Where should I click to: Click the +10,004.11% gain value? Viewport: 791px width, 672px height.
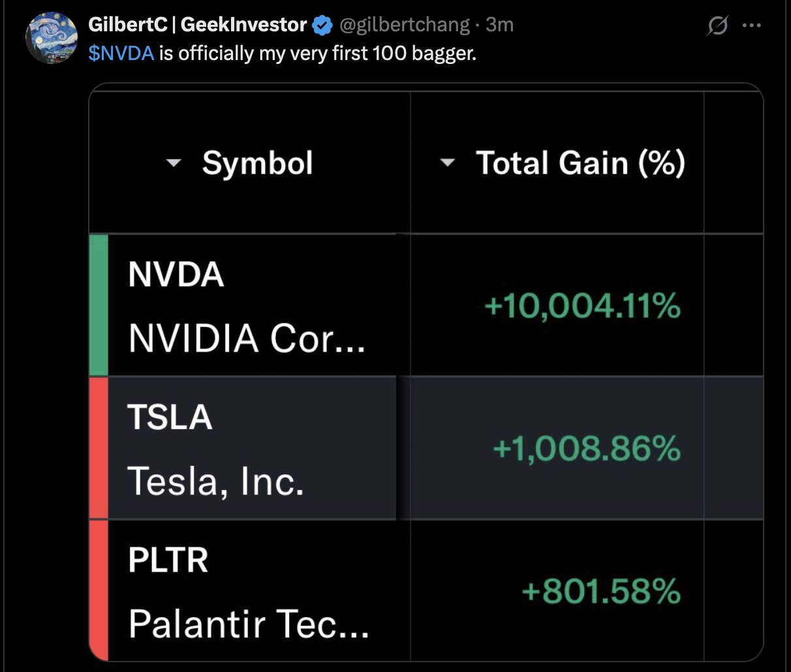pyautogui.click(x=582, y=306)
